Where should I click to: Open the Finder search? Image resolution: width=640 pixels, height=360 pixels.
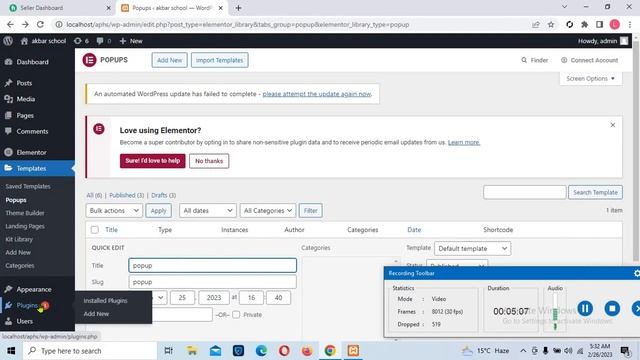(x=534, y=60)
